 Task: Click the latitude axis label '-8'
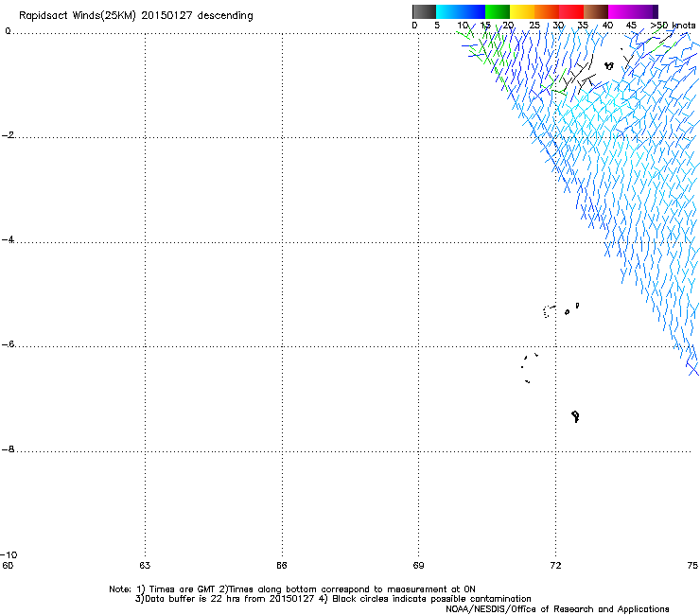point(9,449)
